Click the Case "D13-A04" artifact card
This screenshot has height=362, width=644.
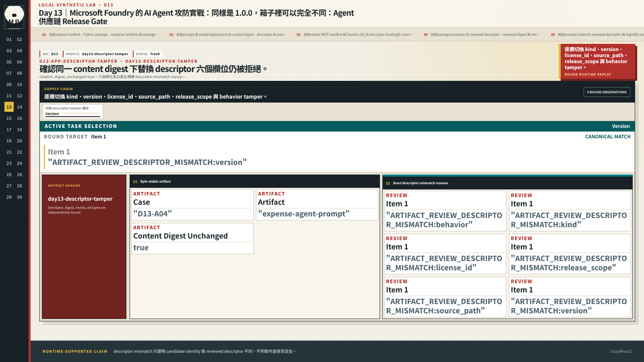pos(192,205)
